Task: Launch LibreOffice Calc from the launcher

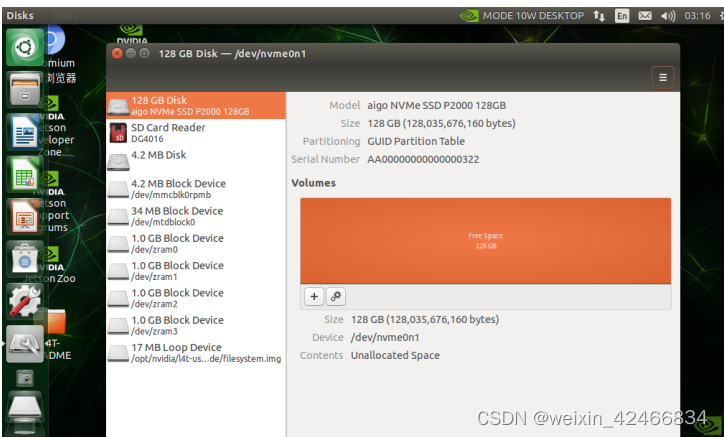Action: 25,174
